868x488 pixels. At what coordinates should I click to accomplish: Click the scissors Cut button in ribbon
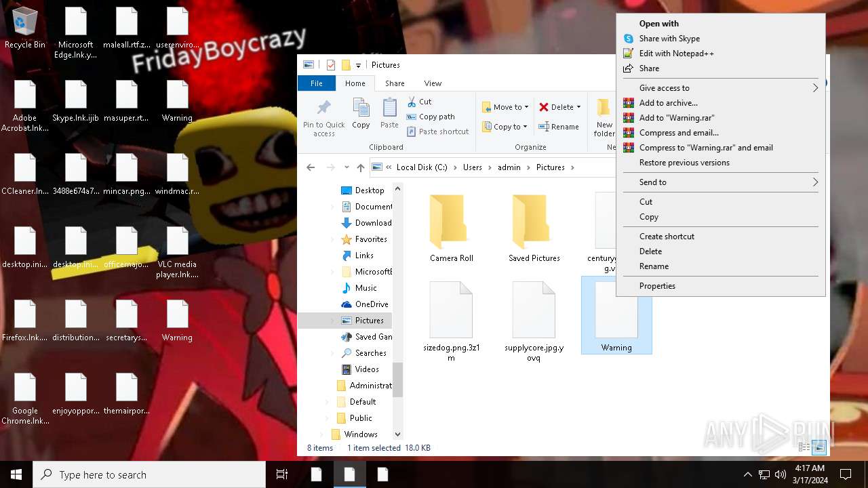coord(419,102)
